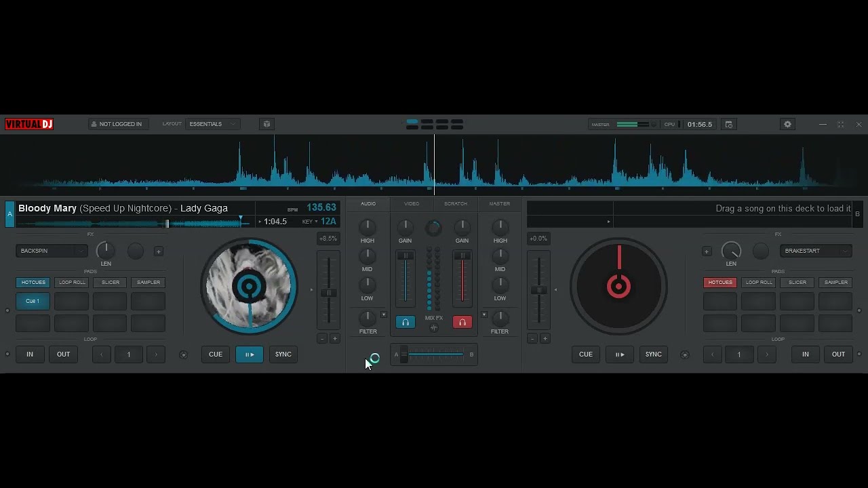Click the round pads options dot on deck A
The width and height of the screenshot is (868, 488).
(7, 311)
